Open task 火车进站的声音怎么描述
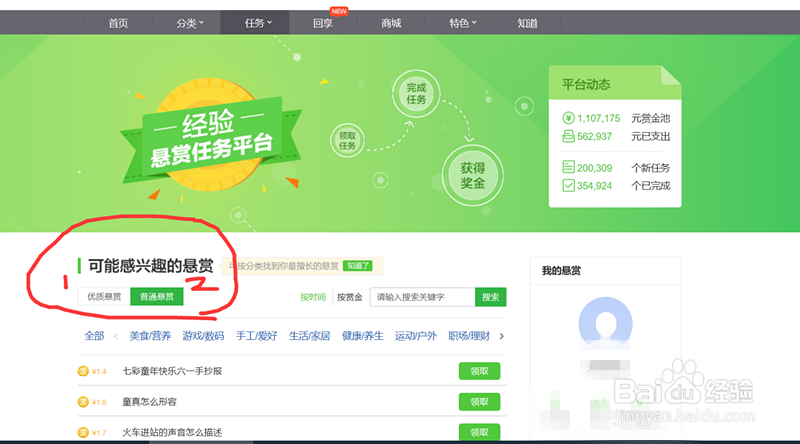Image resolution: width=800 pixels, height=444 pixels. tap(172, 432)
